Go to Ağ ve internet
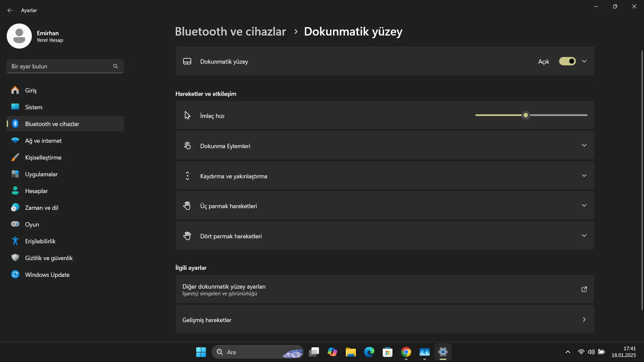644x362 pixels. pyautogui.click(x=65, y=140)
